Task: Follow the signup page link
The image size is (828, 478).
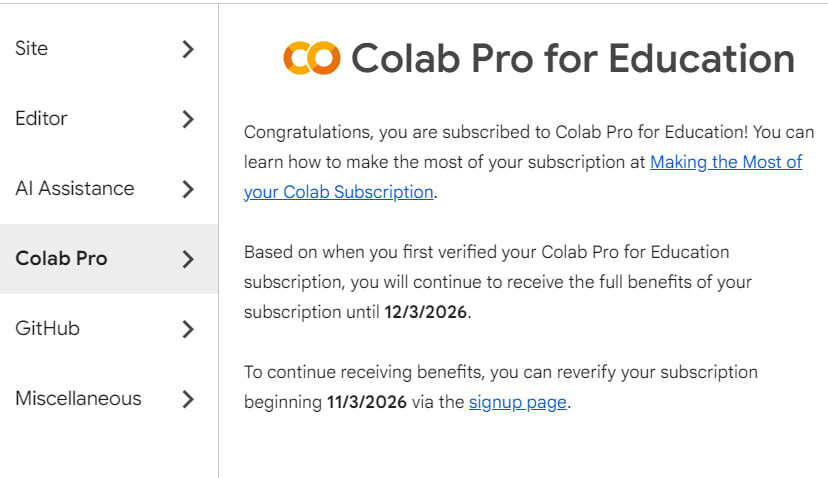Action: click(518, 402)
